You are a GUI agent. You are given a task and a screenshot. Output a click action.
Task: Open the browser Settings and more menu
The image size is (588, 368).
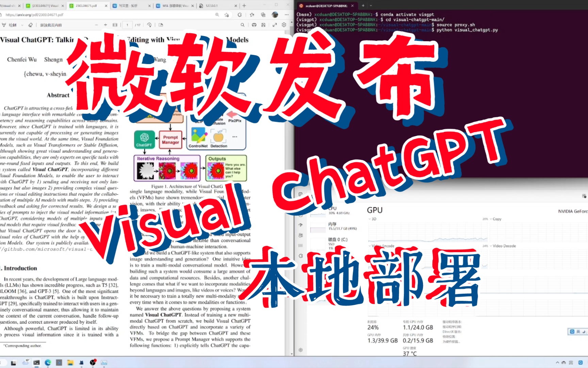pyautogui.click(x=287, y=15)
